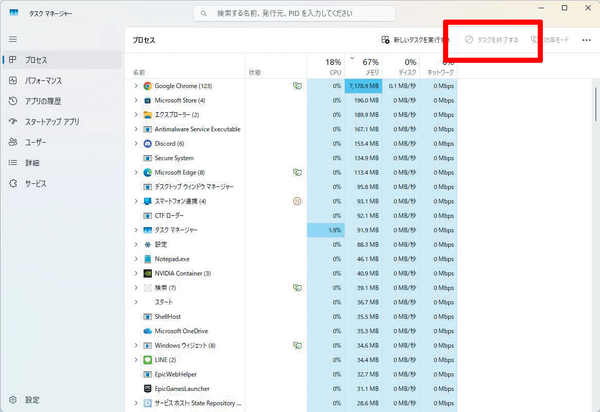This screenshot has height=412, width=600.
Task: Click efficiency leaf icon on Microsoft Edge row
Action: [x=297, y=173]
